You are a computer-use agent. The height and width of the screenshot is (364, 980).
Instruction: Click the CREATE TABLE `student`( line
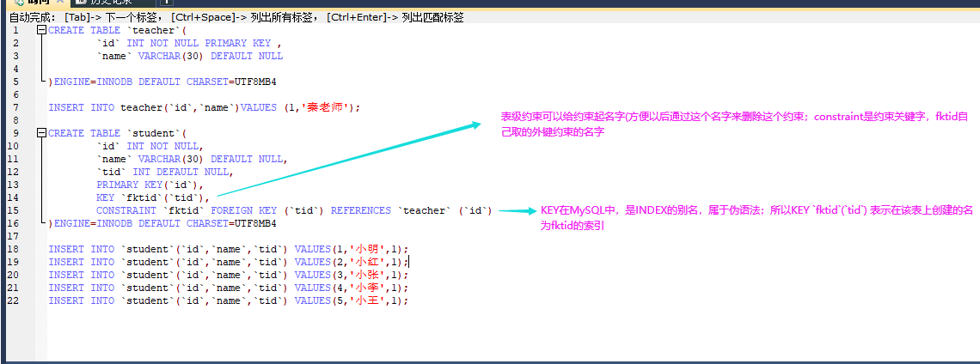[118, 133]
